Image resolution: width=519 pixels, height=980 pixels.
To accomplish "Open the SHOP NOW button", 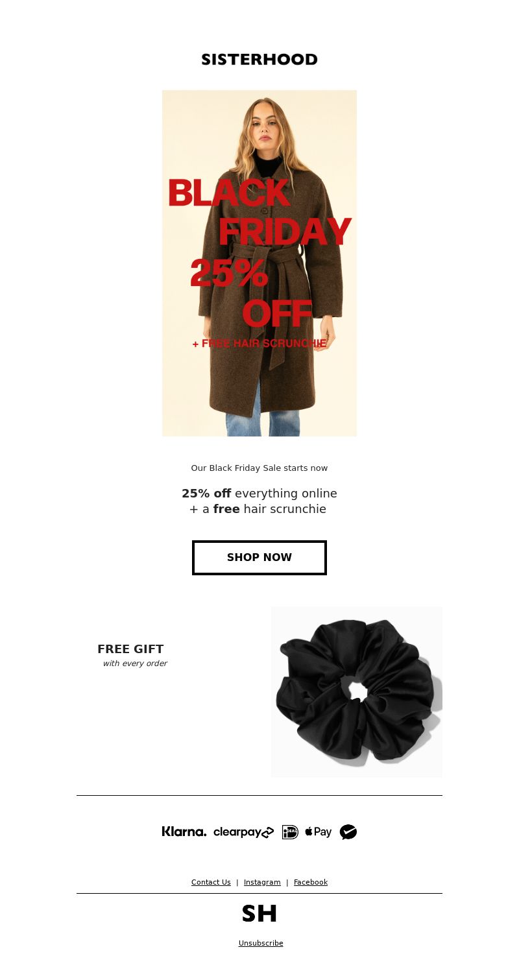I will tap(259, 558).
